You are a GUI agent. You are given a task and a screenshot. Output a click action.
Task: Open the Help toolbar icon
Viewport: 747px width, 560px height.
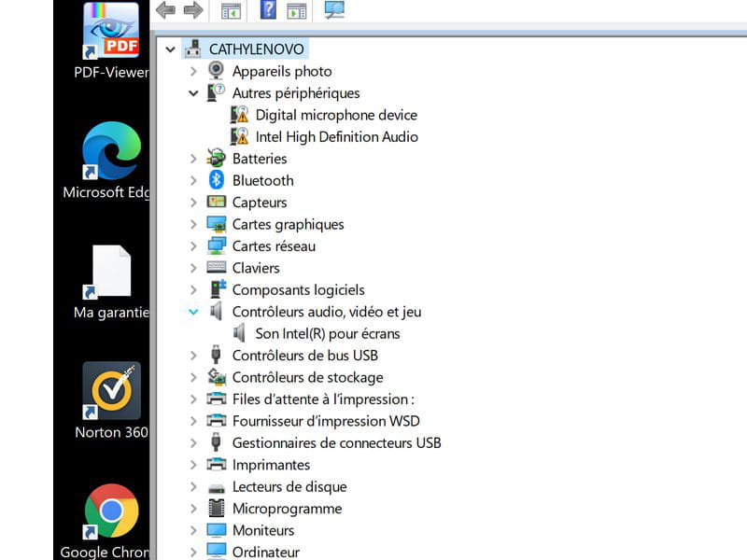click(x=268, y=10)
